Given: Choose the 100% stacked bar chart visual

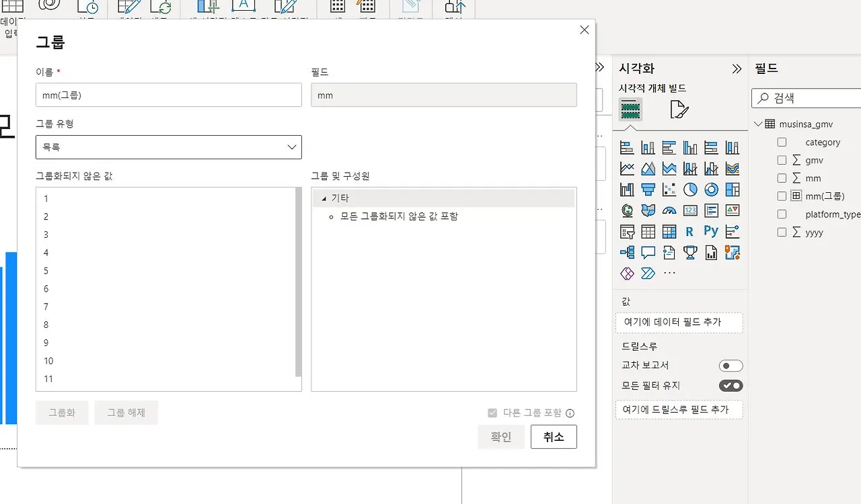Looking at the screenshot, I should tap(711, 148).
